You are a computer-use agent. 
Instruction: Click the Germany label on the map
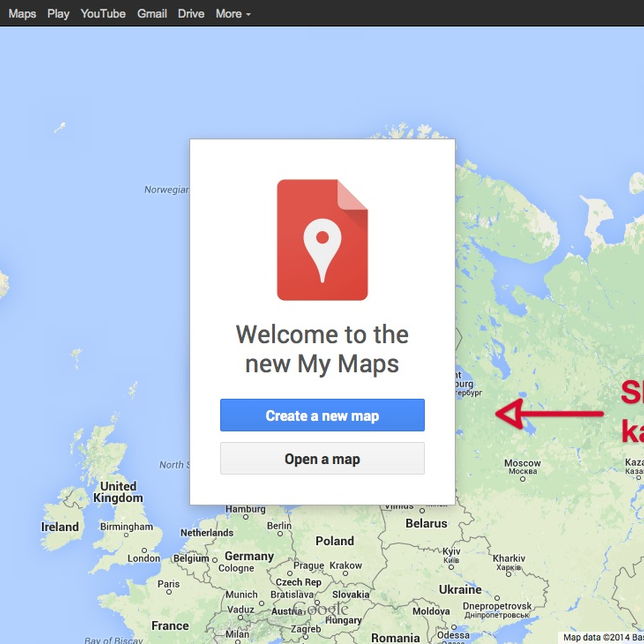pos(249,556)
